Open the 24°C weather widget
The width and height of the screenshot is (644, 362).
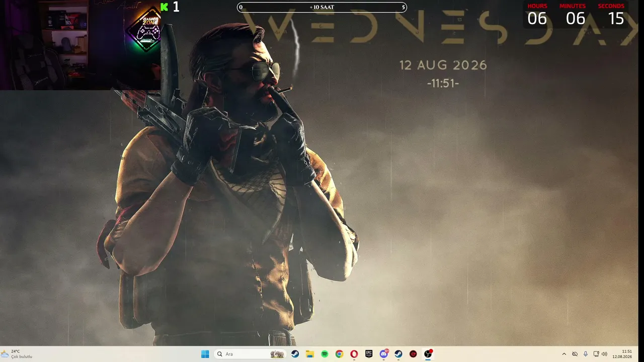click(x=17, y=354)
